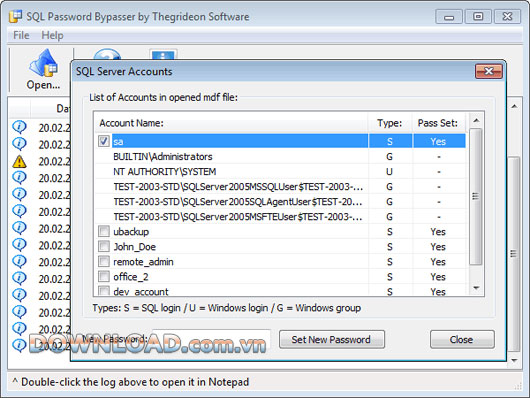530x398 pixels.
Task: Select the BUILTIN\Administrators row
Action: click(x=281, y=157)
